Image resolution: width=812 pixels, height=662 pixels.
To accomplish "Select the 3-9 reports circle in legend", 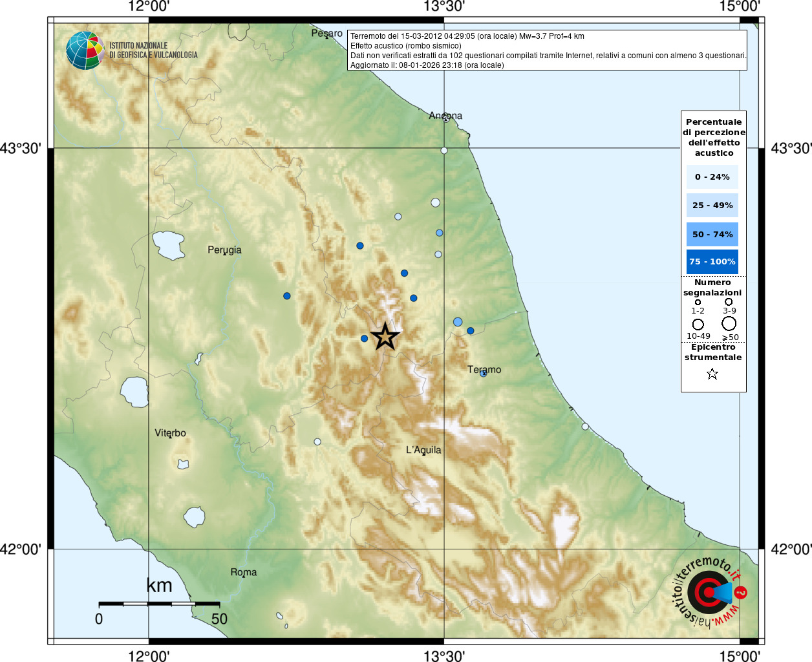I will 729,301.
